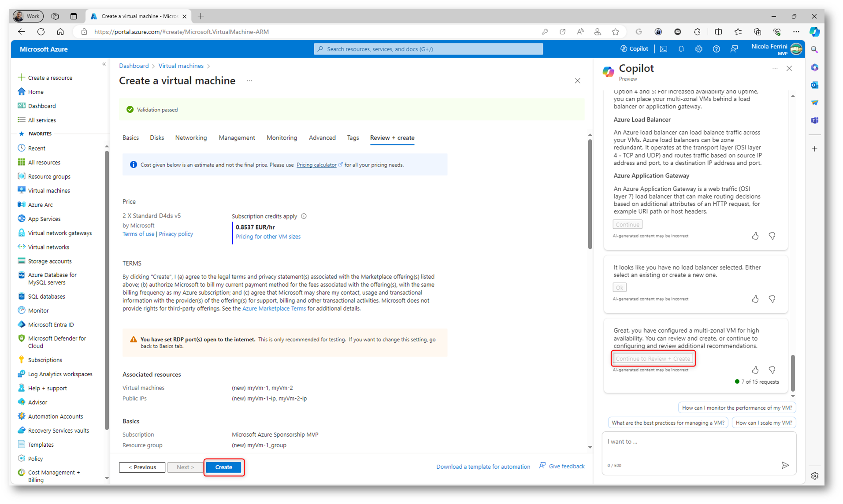Screen dimensions: 843x504
Task: Click the Copilot chat scrollbar thumb
Action: click(793, 373)
